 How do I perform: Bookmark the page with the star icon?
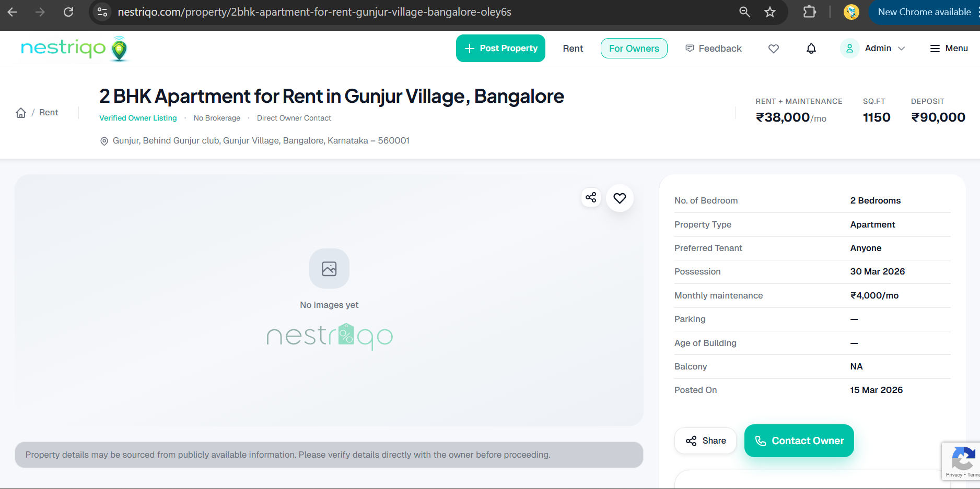[x=769, y=11]
